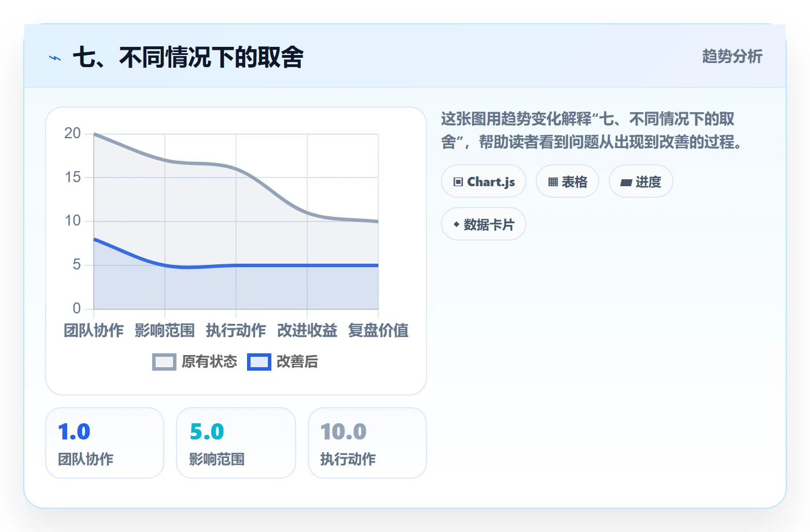Image resolution: width=810 pixels, height=532 pixels.
Task: Click the bar icon in the 进度 tag
Action: click(x=626, y=183)
